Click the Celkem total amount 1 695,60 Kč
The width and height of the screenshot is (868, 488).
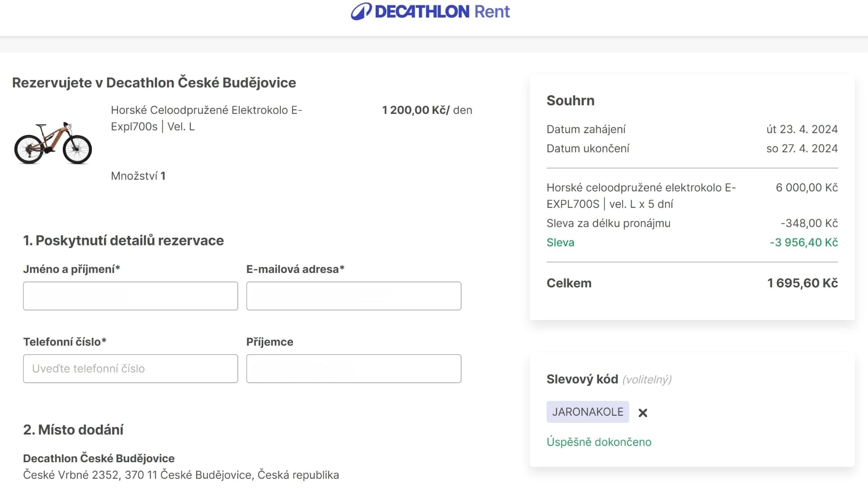(x=802, y=283)
